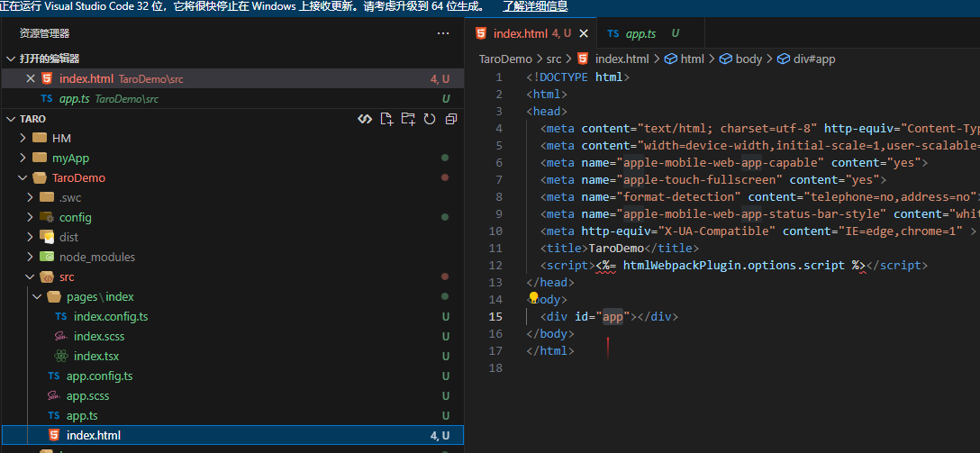Viewport: 980px width, 453px height.
Task: Click line number 18 in editor gutter
Action: pos(496,368)
